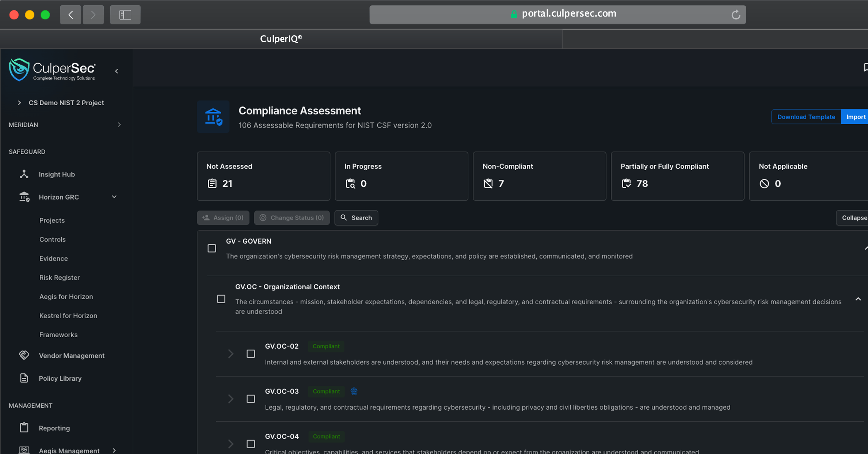Click the Reporting clipboard icon

(24, 427)
